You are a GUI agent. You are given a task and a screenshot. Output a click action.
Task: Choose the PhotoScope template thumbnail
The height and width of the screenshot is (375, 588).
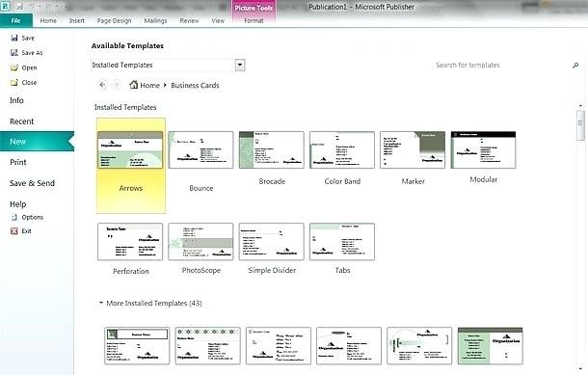[x=200, y=242]
